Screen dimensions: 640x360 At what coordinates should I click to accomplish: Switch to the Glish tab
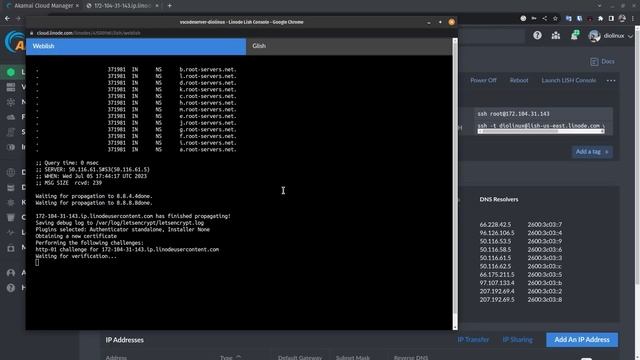pos(349,46)
